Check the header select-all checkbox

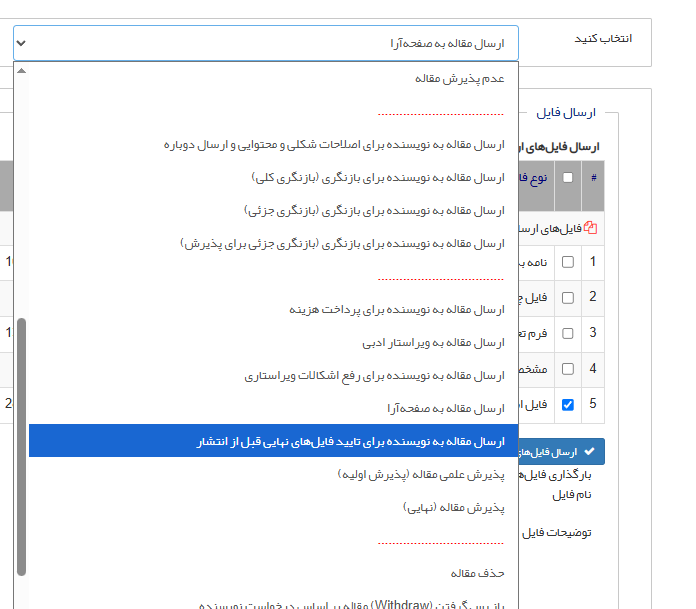(568, 178)
